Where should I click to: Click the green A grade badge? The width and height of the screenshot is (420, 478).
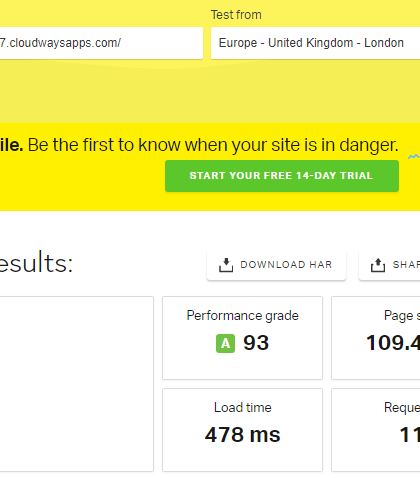(x=225, y=343)
